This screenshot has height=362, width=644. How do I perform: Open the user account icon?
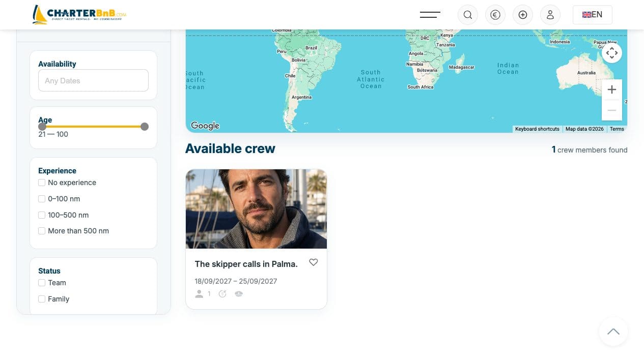click(550, 15)
